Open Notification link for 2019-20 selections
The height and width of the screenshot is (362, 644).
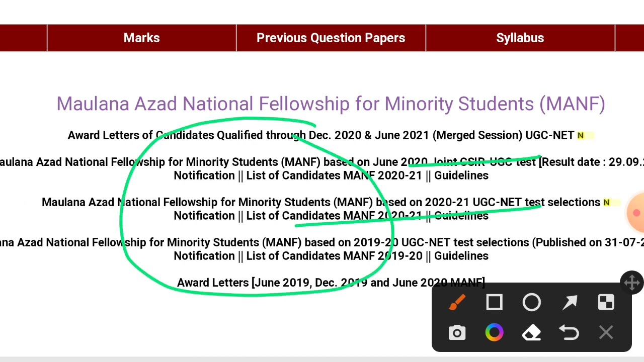(x=204, y=256)
